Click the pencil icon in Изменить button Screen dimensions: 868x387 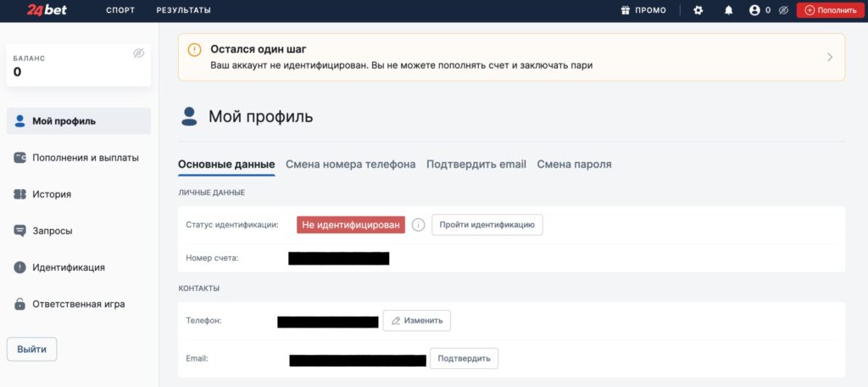(x=396, y=321)
